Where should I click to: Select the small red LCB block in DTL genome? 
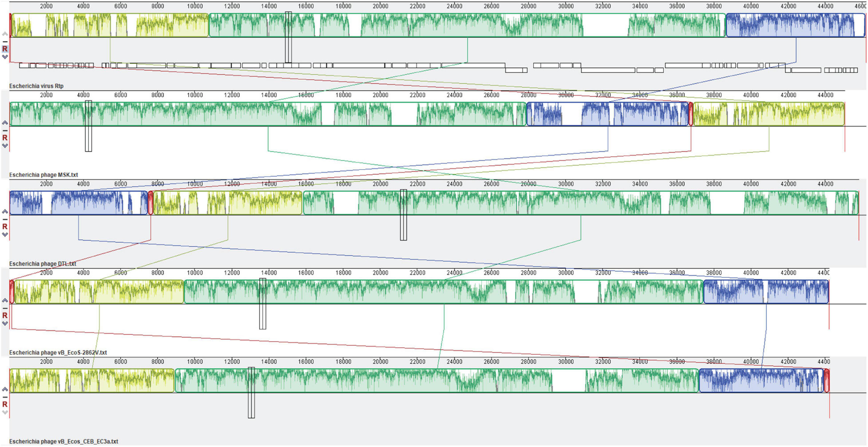[151, 203]
